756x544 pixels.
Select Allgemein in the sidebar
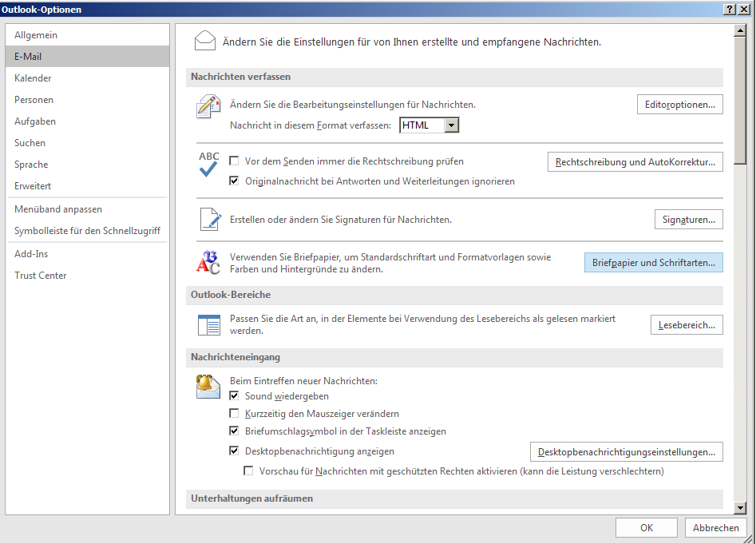tap(88, 34)
